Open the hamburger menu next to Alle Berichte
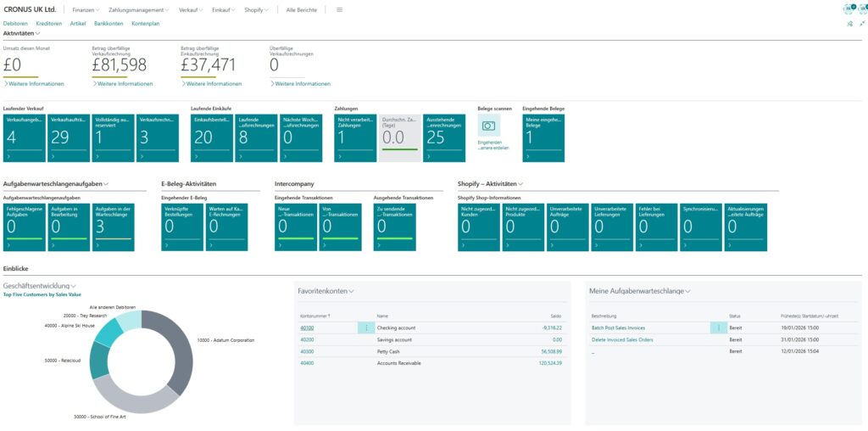 [340, 9]
